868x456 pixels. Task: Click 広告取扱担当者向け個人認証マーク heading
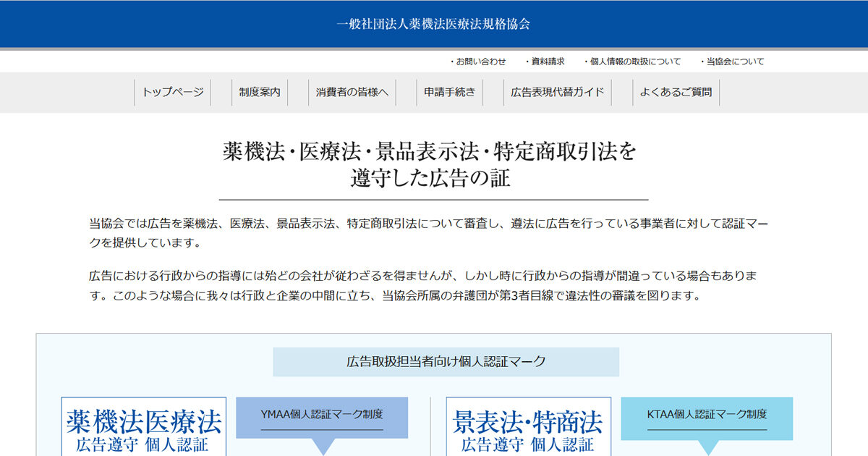coord(446,362)
